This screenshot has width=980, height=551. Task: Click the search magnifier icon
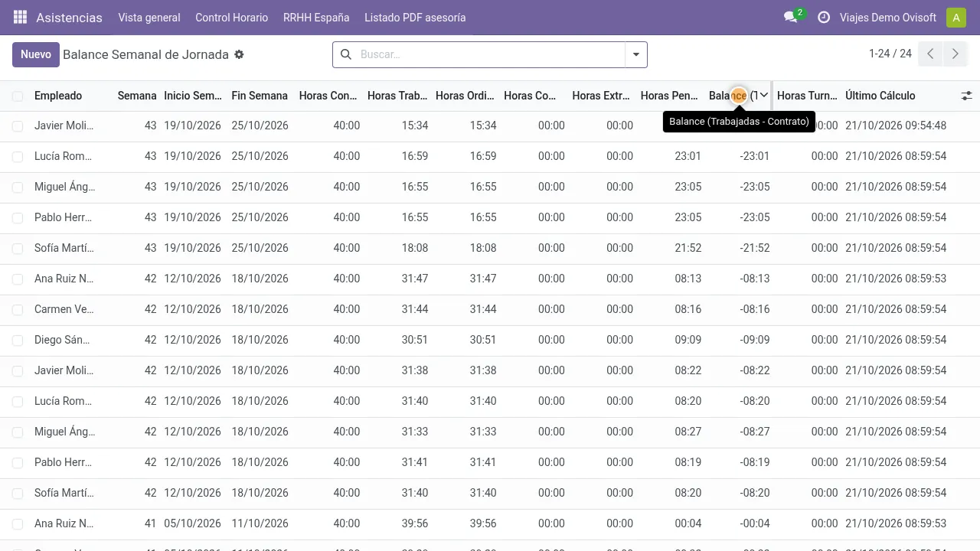(346, 54)
